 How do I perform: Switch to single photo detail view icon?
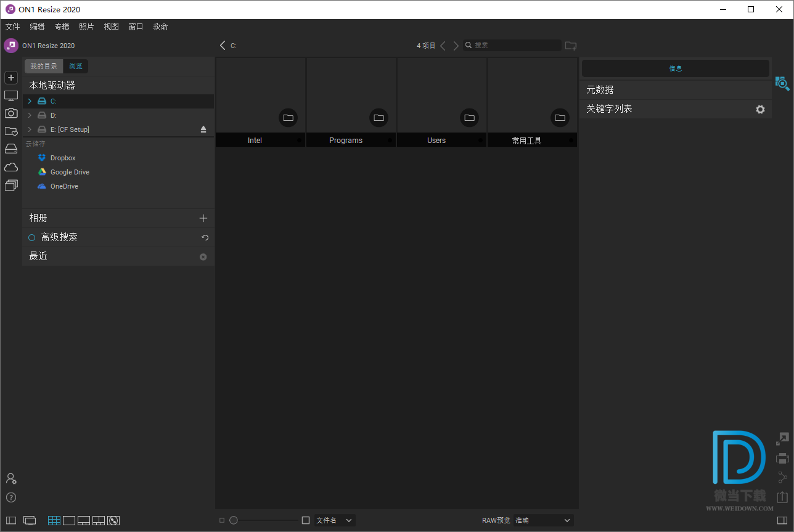pos(69,520)
